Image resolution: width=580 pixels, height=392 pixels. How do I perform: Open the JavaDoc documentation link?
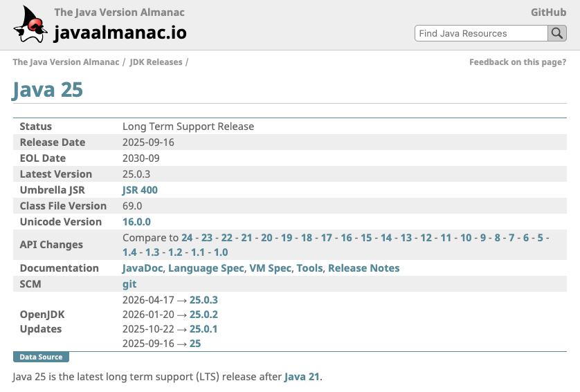pyautogui.click(x=143, y=268)
